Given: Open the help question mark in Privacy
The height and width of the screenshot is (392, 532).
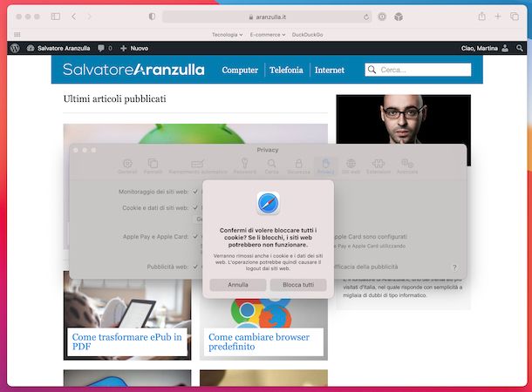Looking at the screenshot, I should [454, 267].
